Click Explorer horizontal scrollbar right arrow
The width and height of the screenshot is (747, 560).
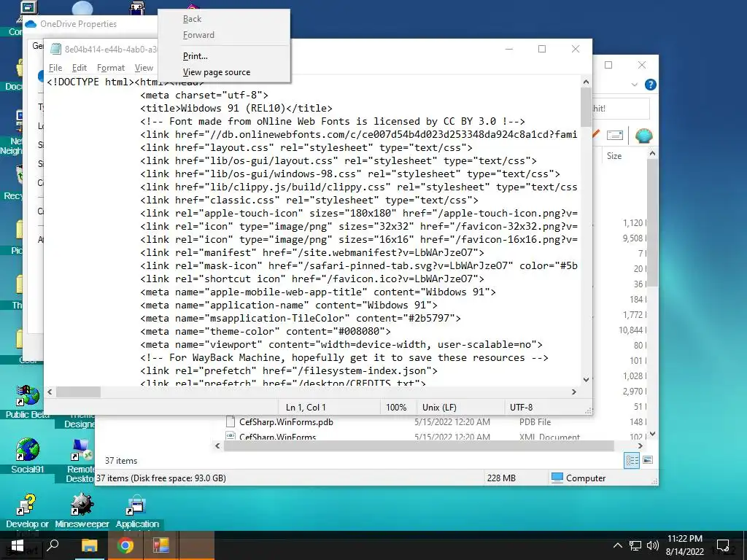click(640, 446)
